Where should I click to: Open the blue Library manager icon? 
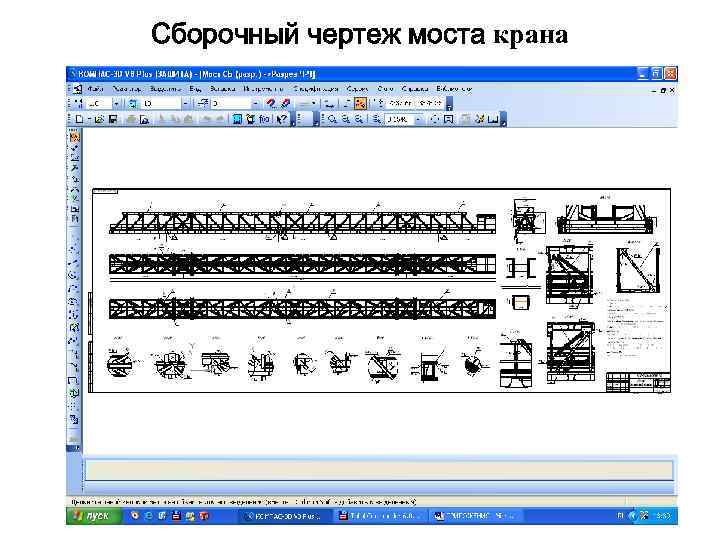click(x=237, y=119)
